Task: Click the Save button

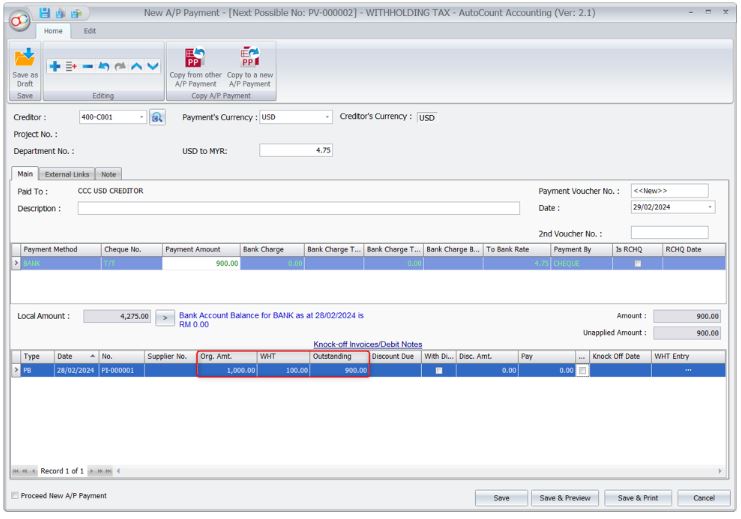Action: [x=501, y=498]
